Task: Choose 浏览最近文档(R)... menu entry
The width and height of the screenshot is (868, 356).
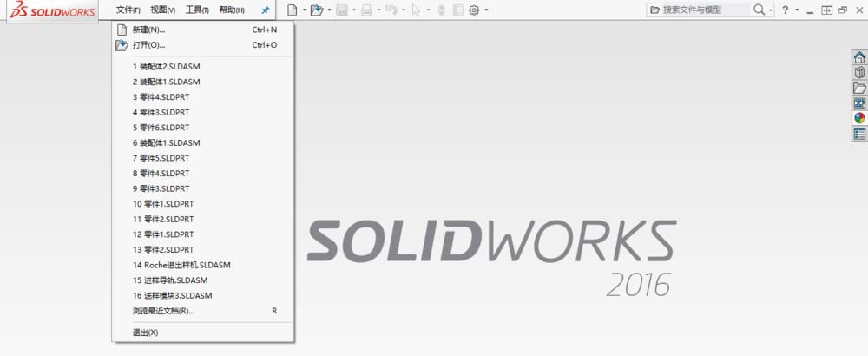Action: (x=202, y=311)
